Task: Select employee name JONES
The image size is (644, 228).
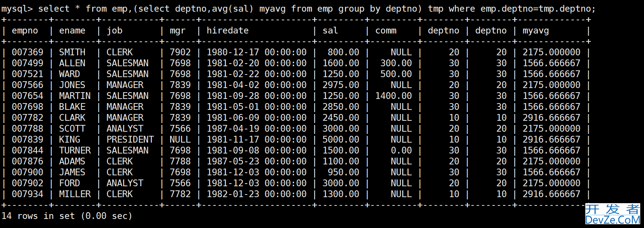Action: (72, 85)
